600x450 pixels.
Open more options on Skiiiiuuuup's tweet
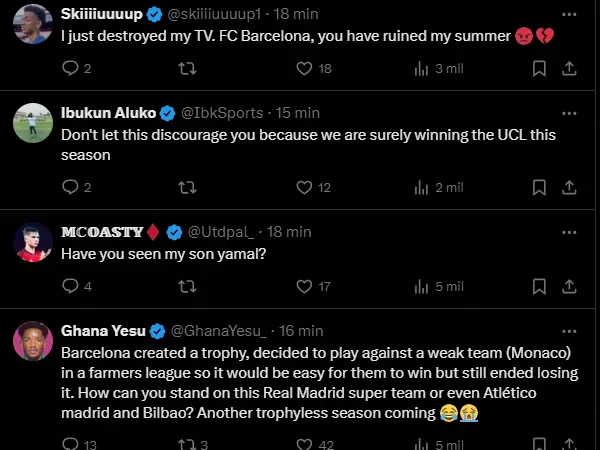(569, 15)
